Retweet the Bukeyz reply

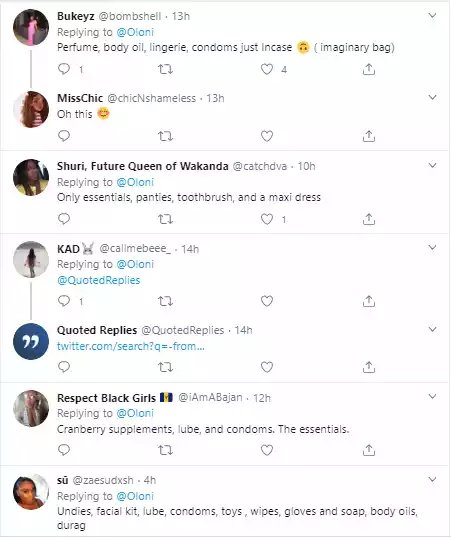tap(165, 70)
